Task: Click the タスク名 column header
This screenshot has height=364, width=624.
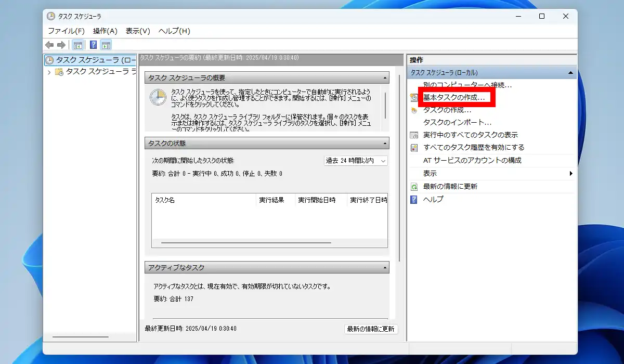Action: (204, 200)
